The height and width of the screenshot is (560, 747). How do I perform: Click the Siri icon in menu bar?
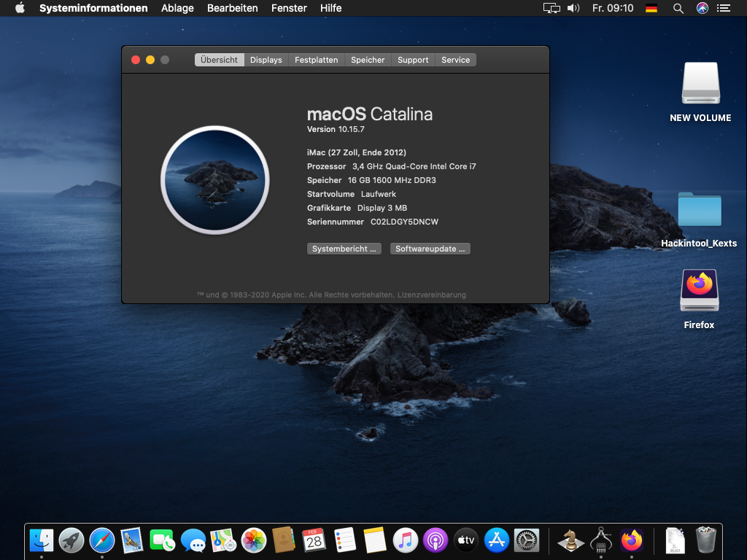point(702,8)
